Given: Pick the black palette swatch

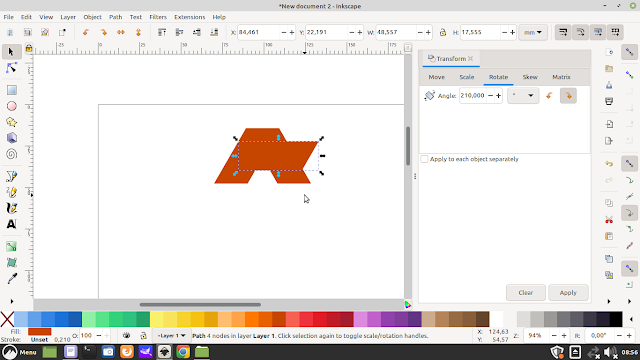Looking at the screenshot, I should click(616, 319).
